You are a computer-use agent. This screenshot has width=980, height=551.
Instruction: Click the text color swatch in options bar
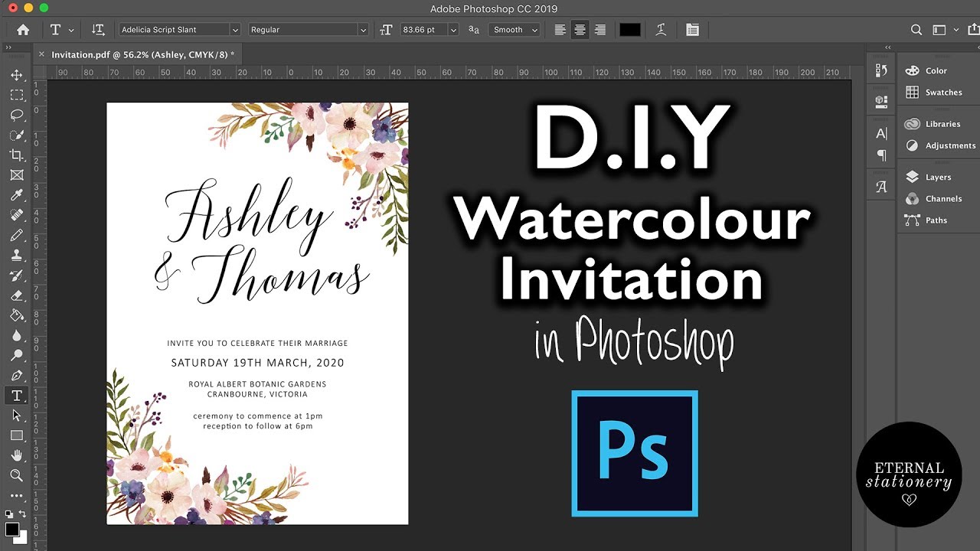coord(629,30)
